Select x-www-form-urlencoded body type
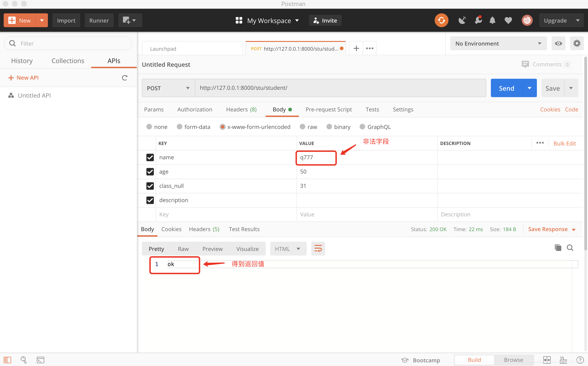 coord(222,127)
